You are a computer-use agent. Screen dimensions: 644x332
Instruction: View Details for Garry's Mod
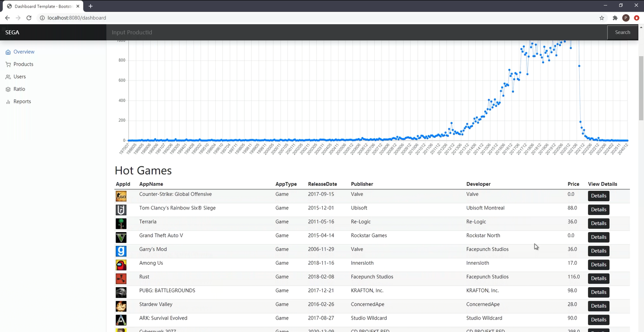click(599, 251)
